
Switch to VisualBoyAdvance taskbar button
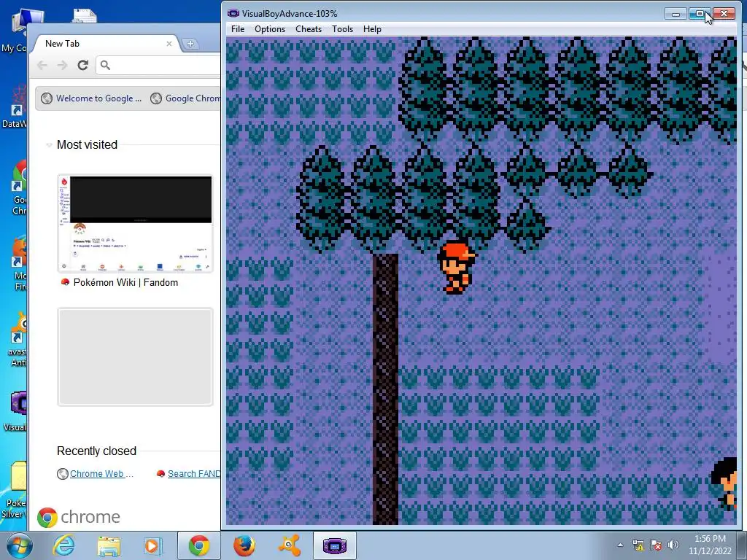(334, 545)
